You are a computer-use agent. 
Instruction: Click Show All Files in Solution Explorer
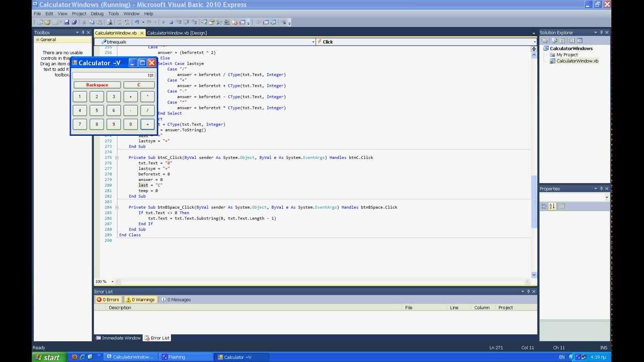pyautogui.click(x=554, y=40)
